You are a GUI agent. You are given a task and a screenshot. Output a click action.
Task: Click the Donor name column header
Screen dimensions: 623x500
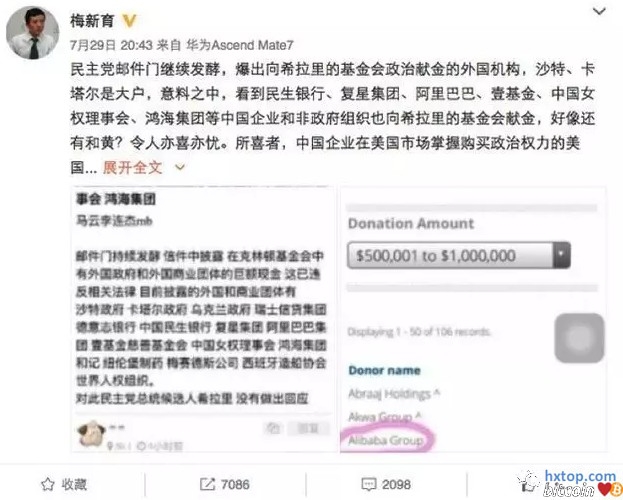(x=384, y=370)
